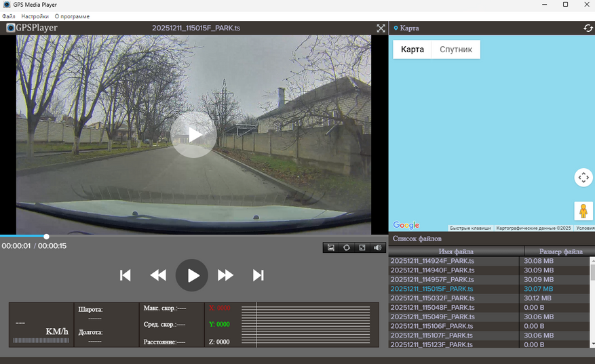Click the red X: 0000 accelerometer value
595x364 pixels.
(219, 308)
